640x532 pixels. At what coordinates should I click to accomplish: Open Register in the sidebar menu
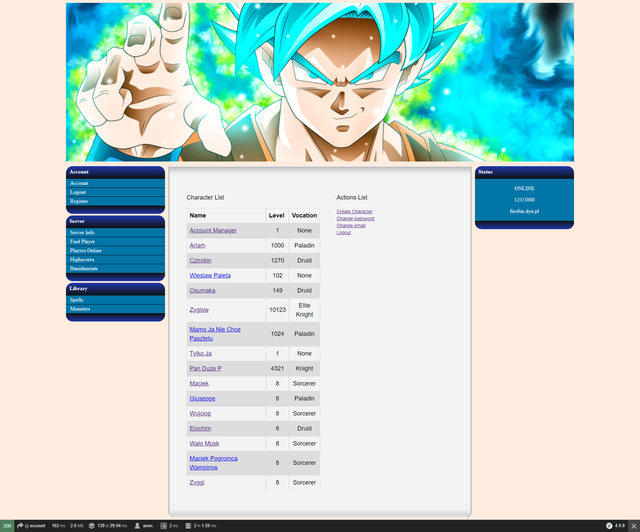(79, 201)
